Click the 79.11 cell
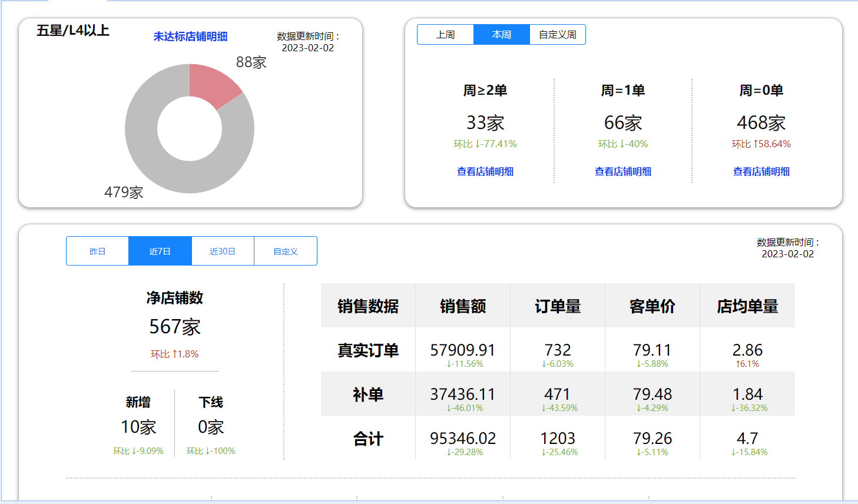 coord(652,350)
